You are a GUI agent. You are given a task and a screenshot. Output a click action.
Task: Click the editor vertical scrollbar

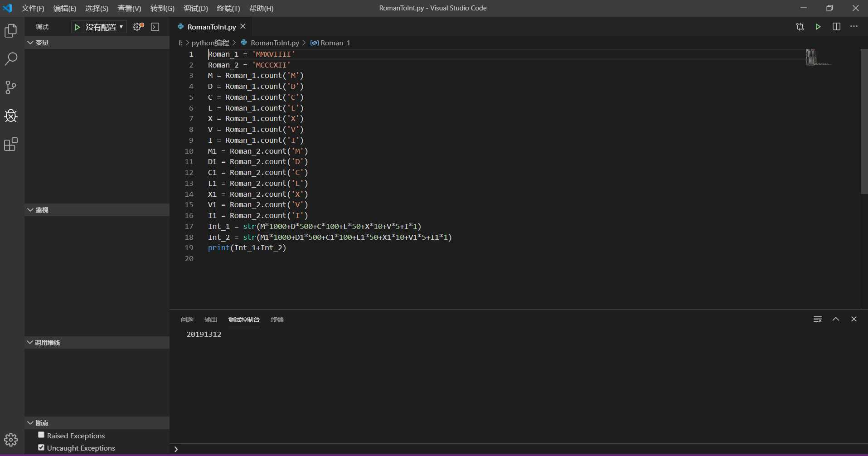tap(864, 121)
